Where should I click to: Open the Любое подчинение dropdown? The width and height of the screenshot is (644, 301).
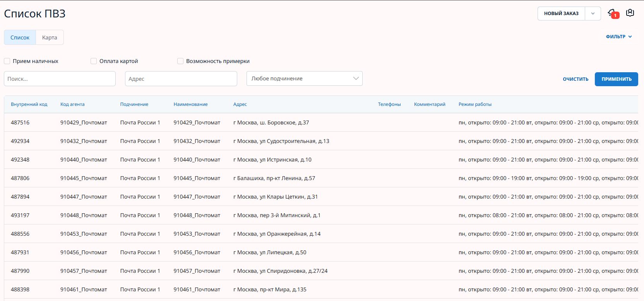pos(304,78)
